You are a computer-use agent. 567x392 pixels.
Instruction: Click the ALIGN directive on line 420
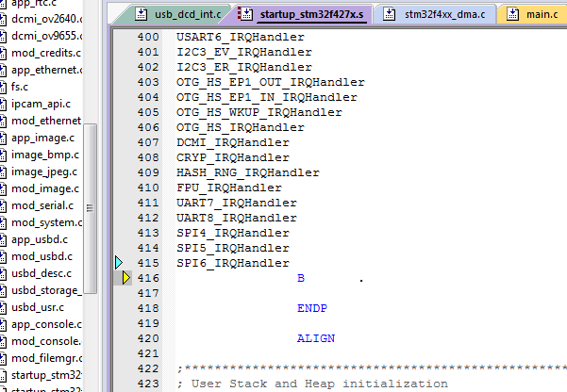316,338
